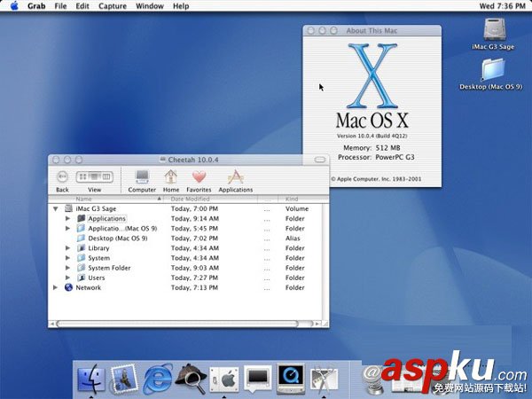
Task: Expand the Library folder
Action: pos(68,248)
